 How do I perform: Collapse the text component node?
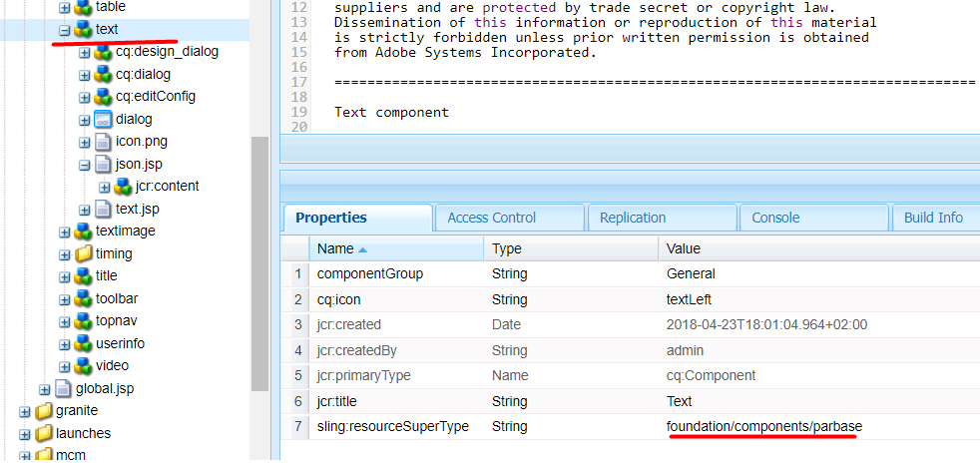(x=64, y=30)
